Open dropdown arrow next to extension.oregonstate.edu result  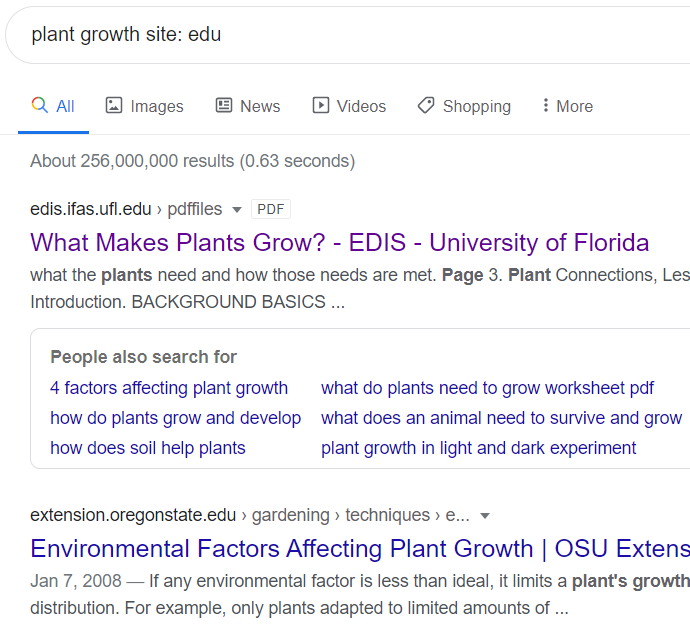(485, 516)
